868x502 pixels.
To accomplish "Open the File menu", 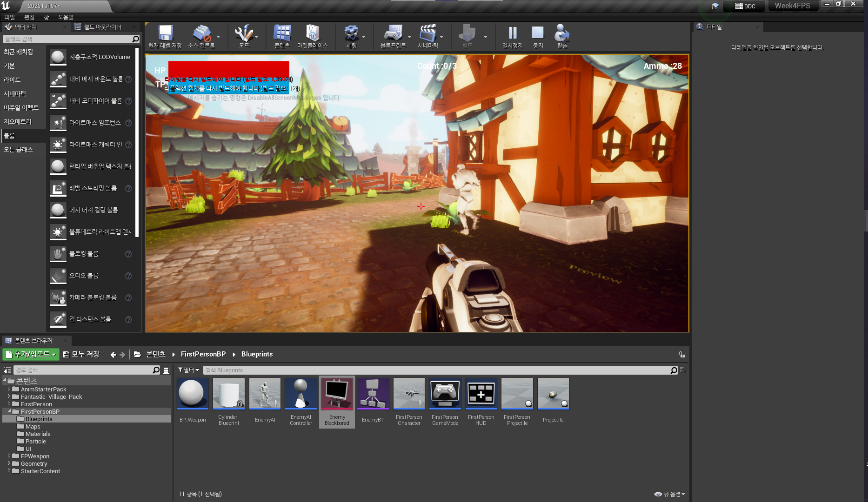I will [10, 17].
